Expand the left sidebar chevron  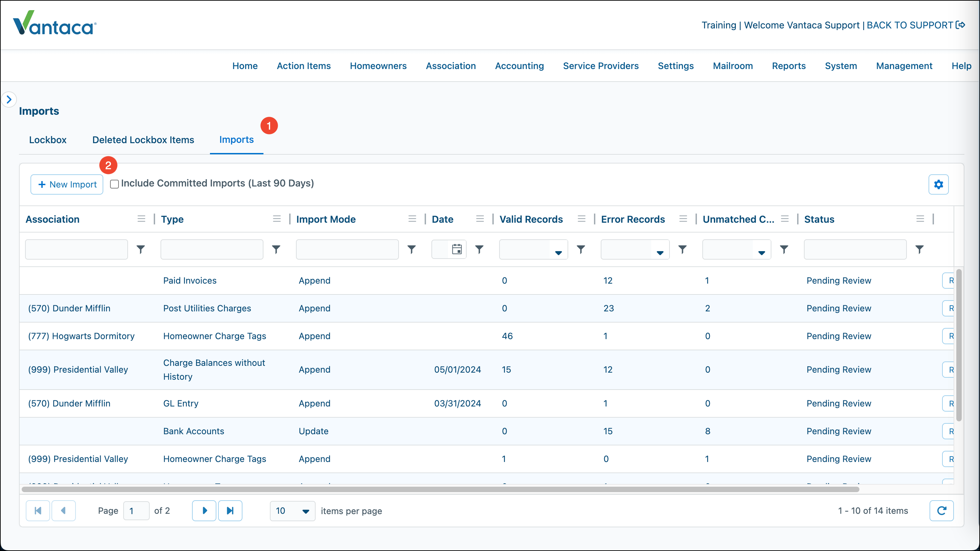click(9, 100)
